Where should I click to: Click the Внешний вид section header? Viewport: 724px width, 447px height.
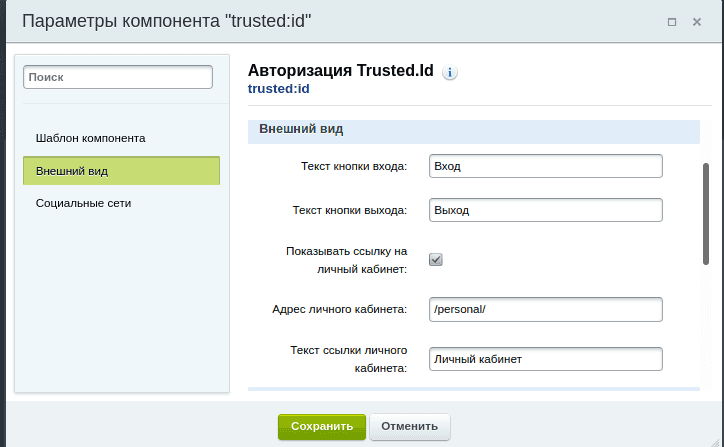tap(474, 132)
